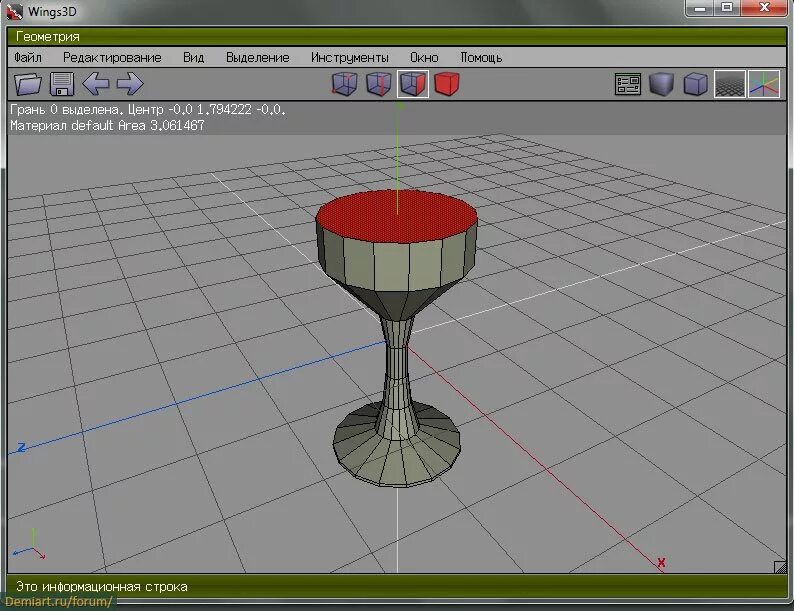Screen dimensions: 794x611
Task: Switch to edge selection mode cube
Action: 379,84
